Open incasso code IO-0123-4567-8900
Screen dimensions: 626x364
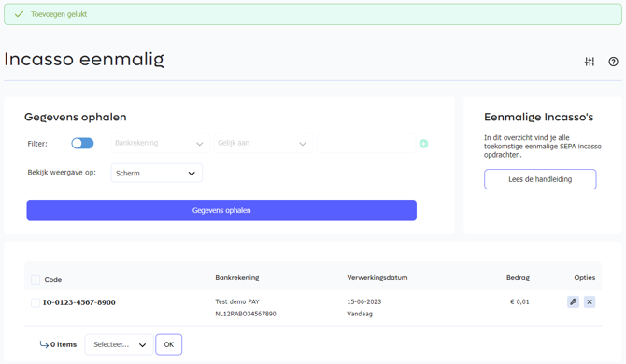tap(79, 302)
